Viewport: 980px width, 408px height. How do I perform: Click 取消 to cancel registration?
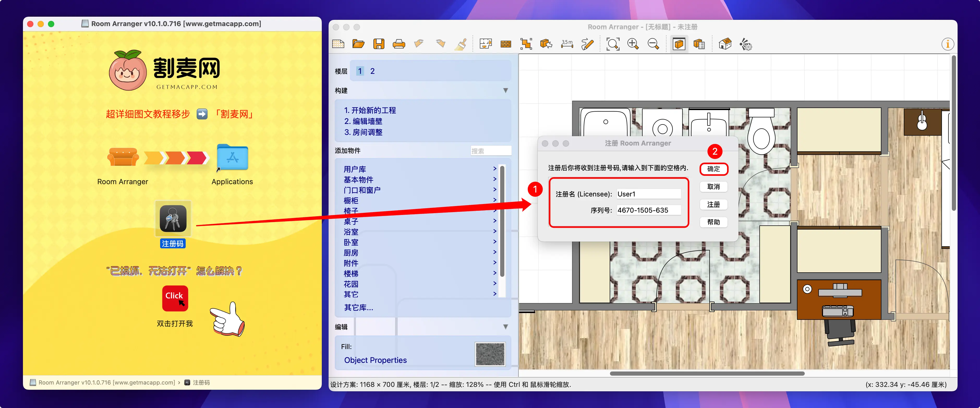[713, 187]
